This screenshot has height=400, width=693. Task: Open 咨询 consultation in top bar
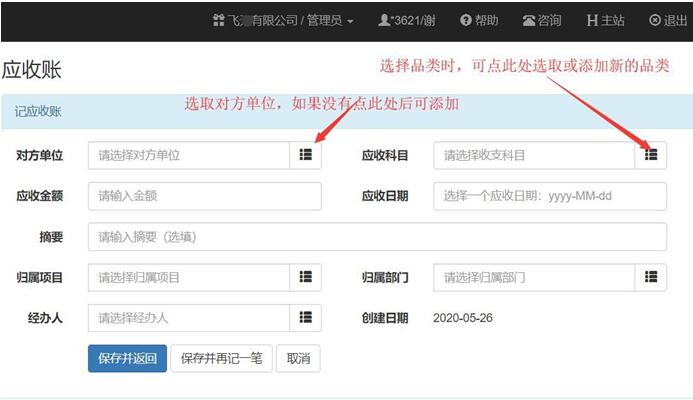[x=542, y=20]
